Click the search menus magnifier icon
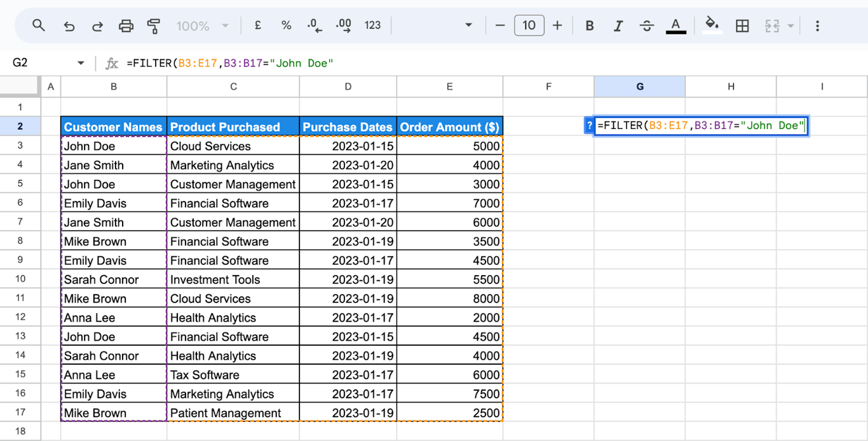The width and height of the screenshot is (868, 441). click(x=39, y=25)
